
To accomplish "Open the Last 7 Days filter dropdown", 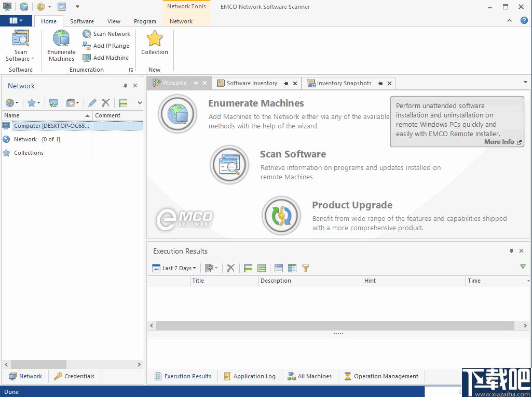I will pyautogui.click(x=174, y=268).
